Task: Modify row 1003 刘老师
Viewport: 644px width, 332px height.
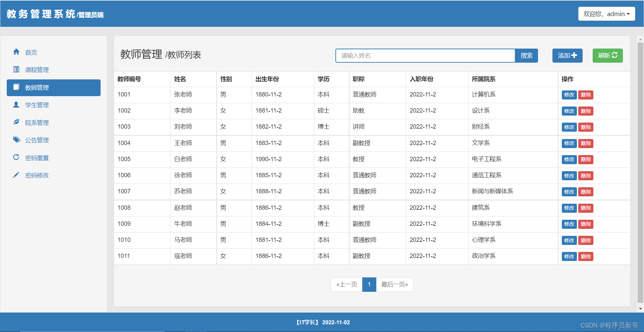Action: tap(569, 127)
